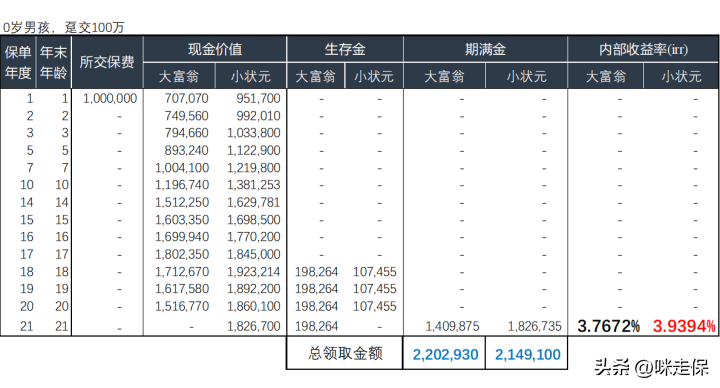Click 大富翁 subheader under 现金价值
Image resolution: width=720 pixels, height=388 pixels.
pyautogui.click(x=179, y=76)
